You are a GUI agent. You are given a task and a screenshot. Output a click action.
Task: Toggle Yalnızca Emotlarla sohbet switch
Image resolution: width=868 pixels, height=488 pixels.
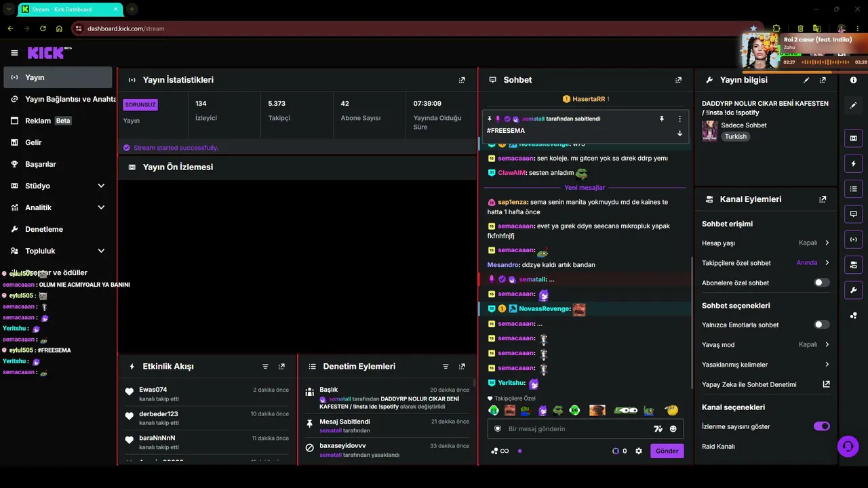pyautogui.click(x=821, y=325)
